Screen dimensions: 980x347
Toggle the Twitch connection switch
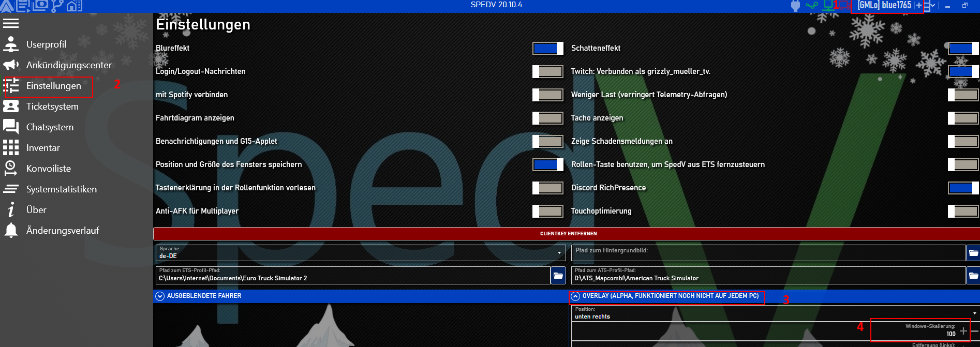pyautogui.click(x=963, y=71)
